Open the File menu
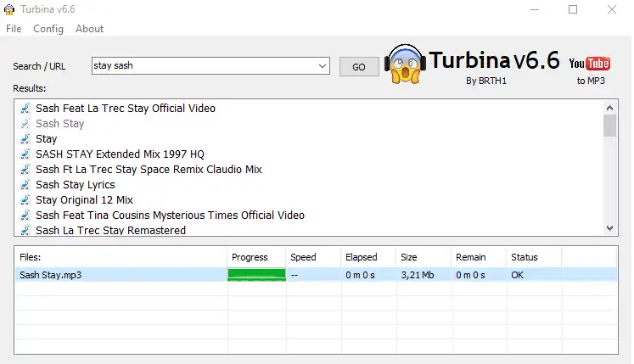The width and height of the screenshot is (634, 364). [14, 29]
